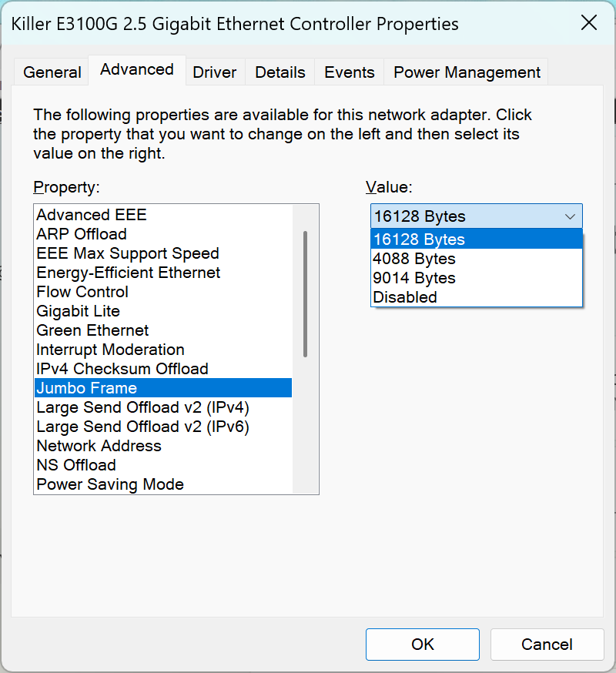Image resolution: width=616 pixels, height=673 pixels.
Task: Collapse the Value dropdown chevron
Action: [570, 216]
